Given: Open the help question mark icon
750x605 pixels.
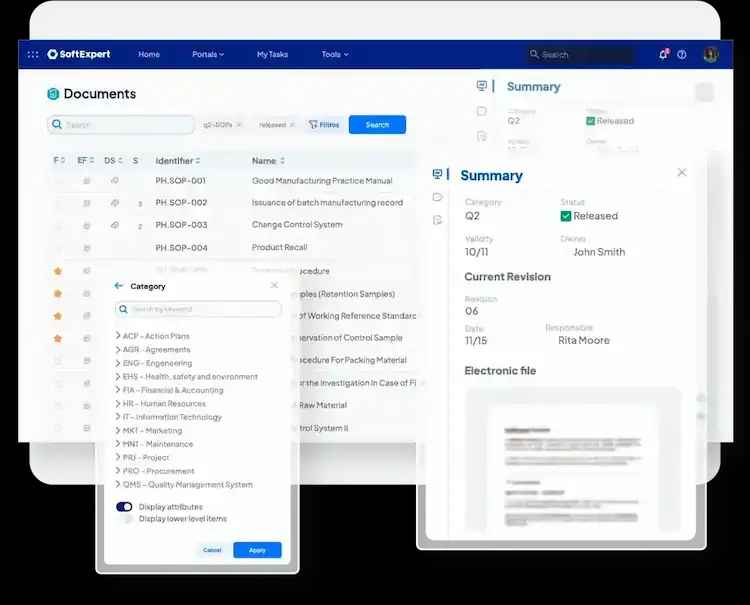Looking at the screenshot, I should [682, 55].
